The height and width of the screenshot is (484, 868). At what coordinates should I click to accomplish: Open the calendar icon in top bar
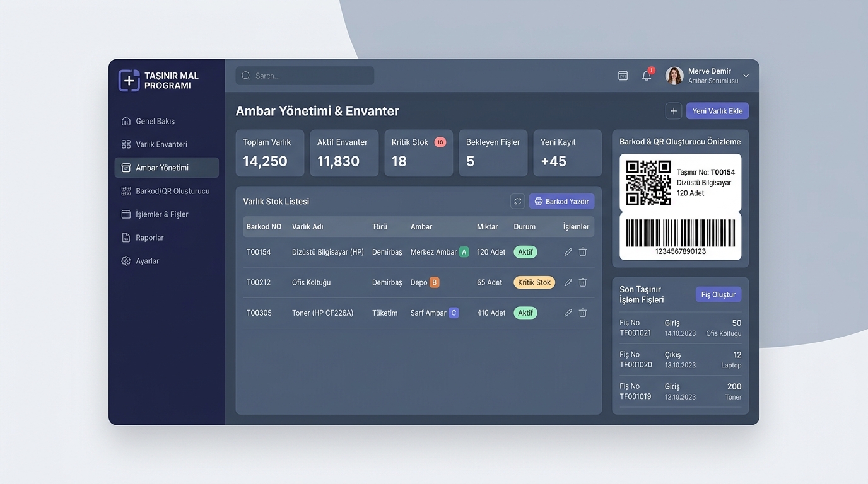click(x=623, y=76)
